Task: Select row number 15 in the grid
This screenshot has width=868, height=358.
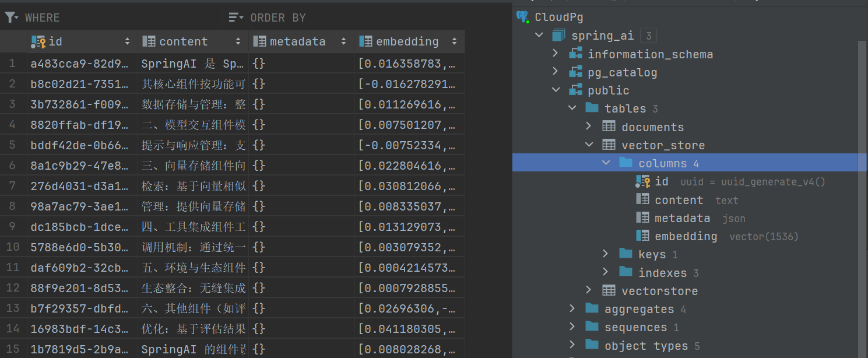Action: tap(13, 349)
